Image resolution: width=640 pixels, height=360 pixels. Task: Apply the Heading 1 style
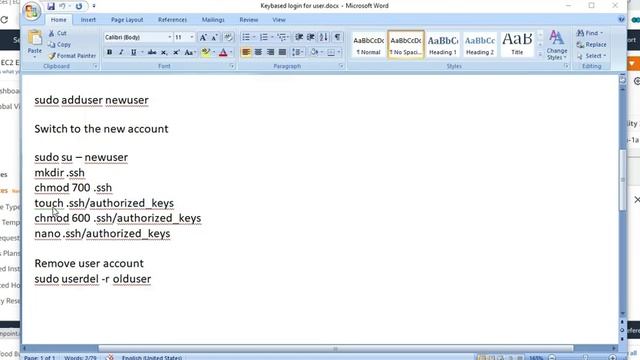click(442, 44)
